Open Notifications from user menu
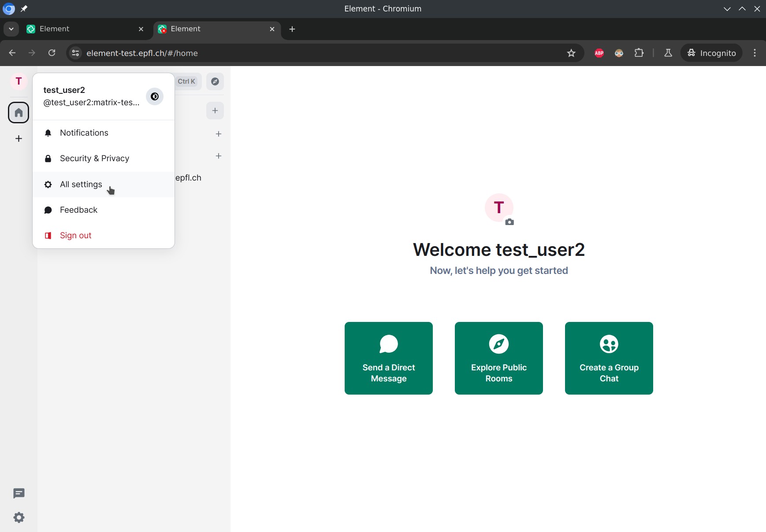Image resolution: width=766 pixels, height=532 pixels. point(84,133)
